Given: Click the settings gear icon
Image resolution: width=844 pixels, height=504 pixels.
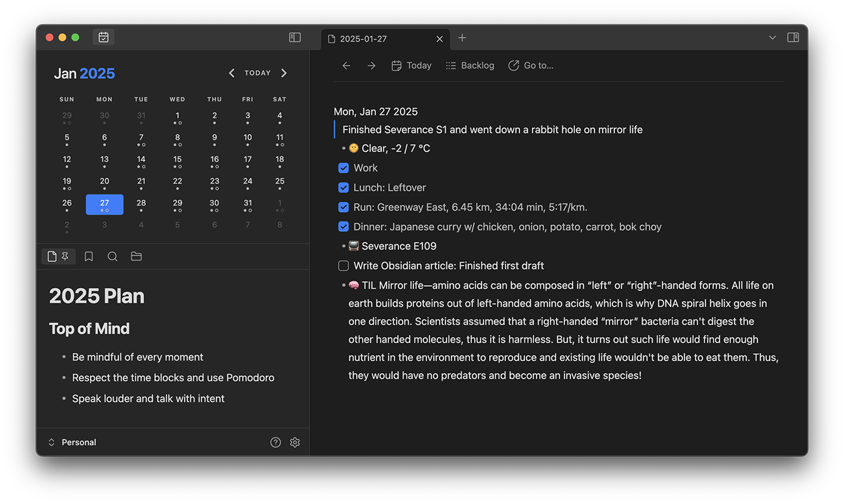Looking at the screenshot, I should pos(295,442).
